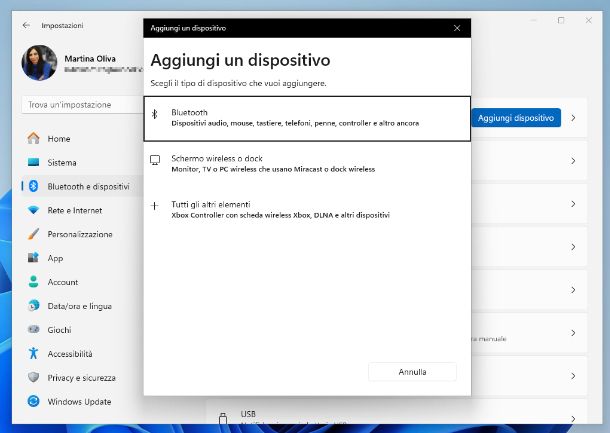Click the Account person icon
Screen dimensions: 610x433
point(33,282)
